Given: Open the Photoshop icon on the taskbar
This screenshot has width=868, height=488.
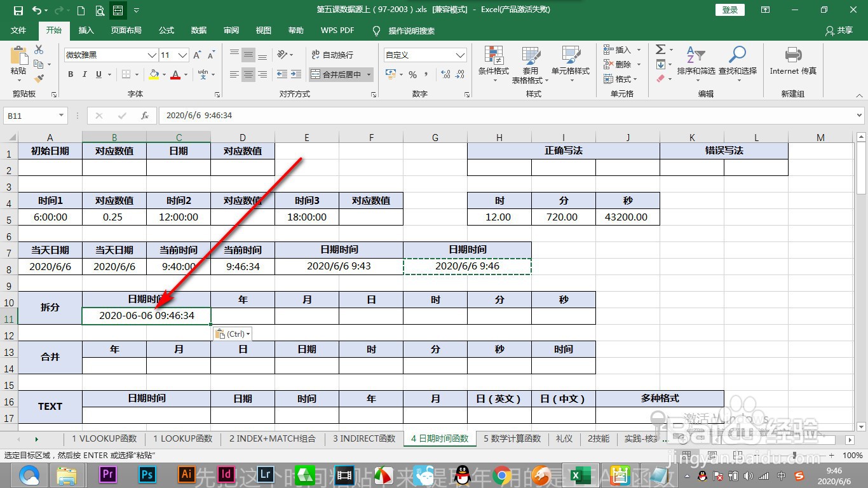Looking at the screenshot, I should 147,475.
